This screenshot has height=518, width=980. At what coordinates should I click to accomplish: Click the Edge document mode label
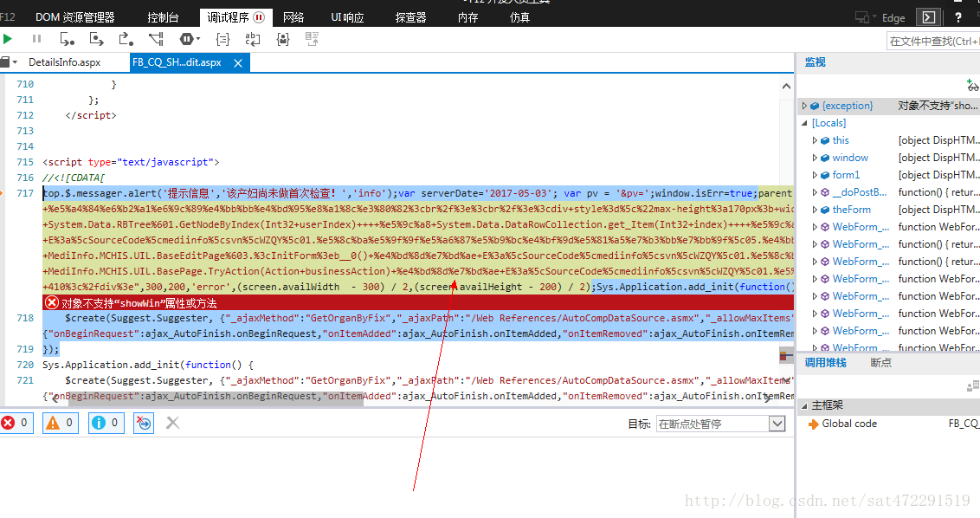tap(893, 18)
